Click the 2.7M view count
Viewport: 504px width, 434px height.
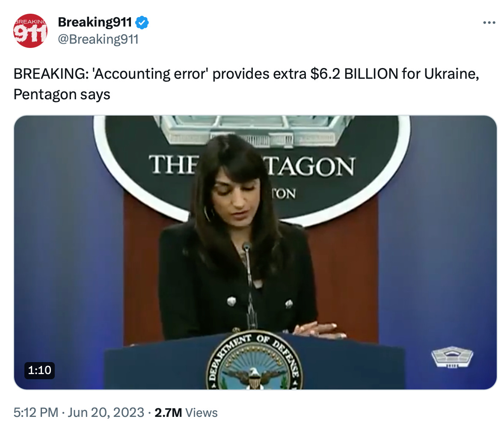click(x=168, y=413)
